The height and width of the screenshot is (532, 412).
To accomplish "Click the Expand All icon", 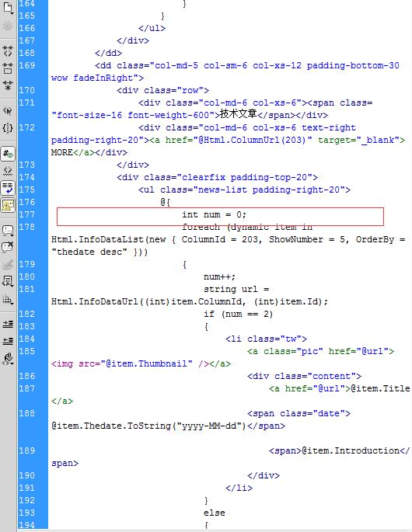I will coord(8,85).
